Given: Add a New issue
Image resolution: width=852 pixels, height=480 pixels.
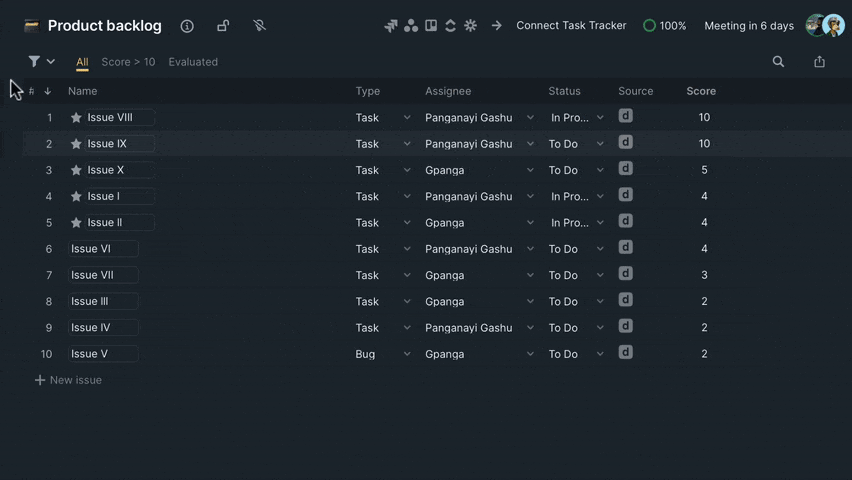Looking at the screenshot, I should click(68, 380).
